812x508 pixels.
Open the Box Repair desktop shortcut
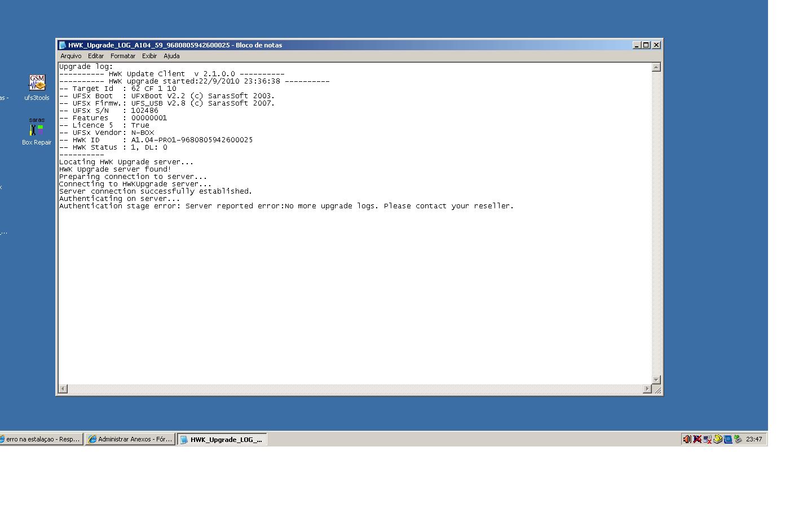tap(37, 132)
